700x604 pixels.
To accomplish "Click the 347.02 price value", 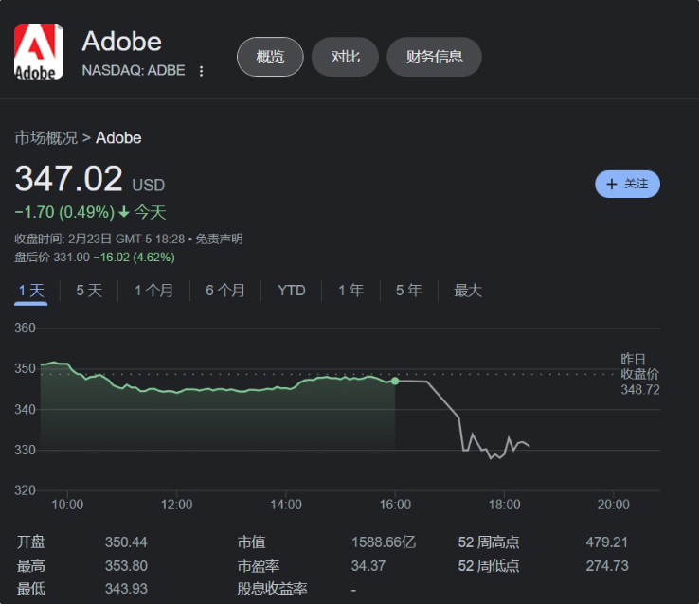I will (69, 179).
